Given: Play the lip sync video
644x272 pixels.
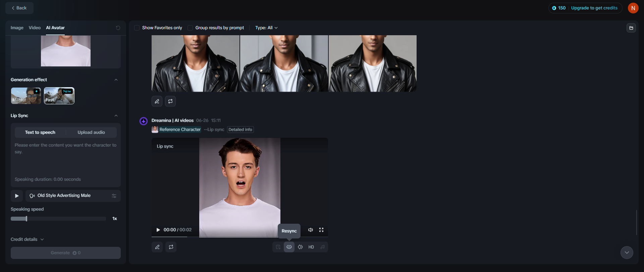Looking at the screenshot, I should pos(158,230).
